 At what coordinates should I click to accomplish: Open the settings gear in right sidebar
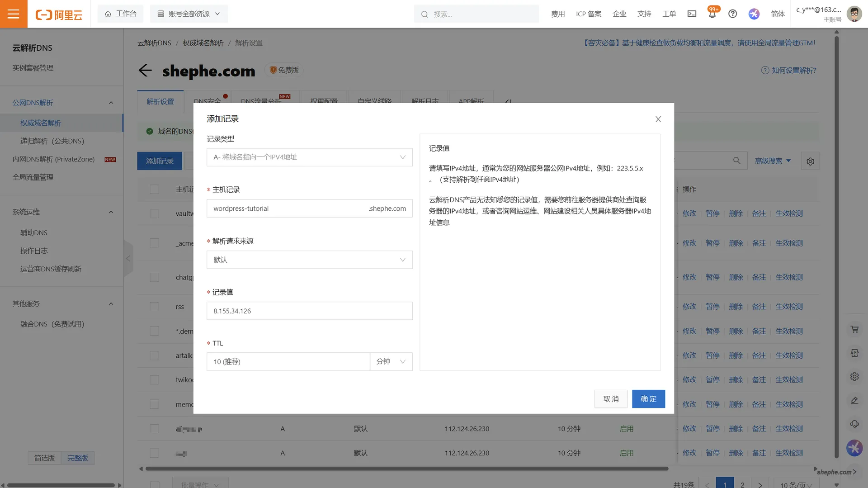coord(854,376)
